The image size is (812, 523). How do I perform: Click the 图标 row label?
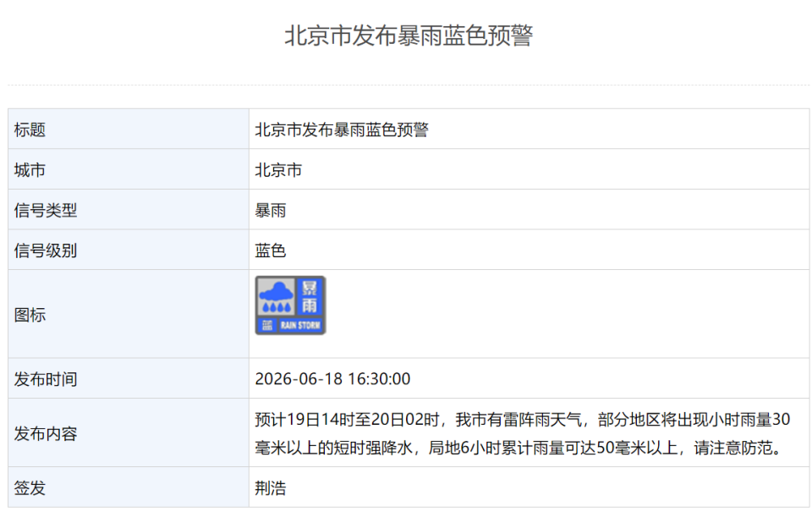[30, 315]
